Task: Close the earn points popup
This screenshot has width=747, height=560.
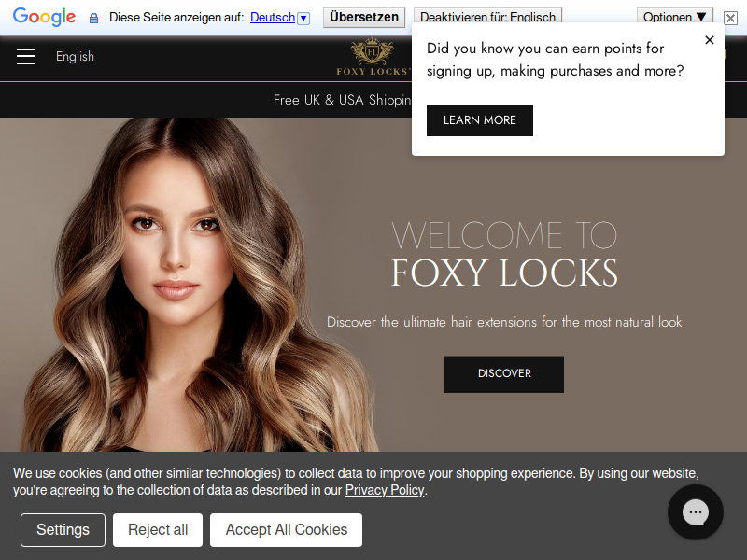Action: click(710, 40)
